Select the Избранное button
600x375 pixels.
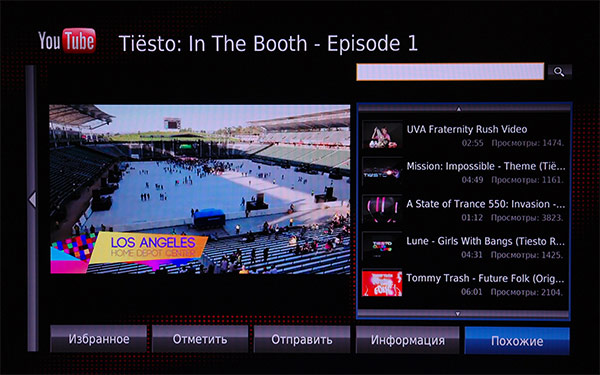99,339
